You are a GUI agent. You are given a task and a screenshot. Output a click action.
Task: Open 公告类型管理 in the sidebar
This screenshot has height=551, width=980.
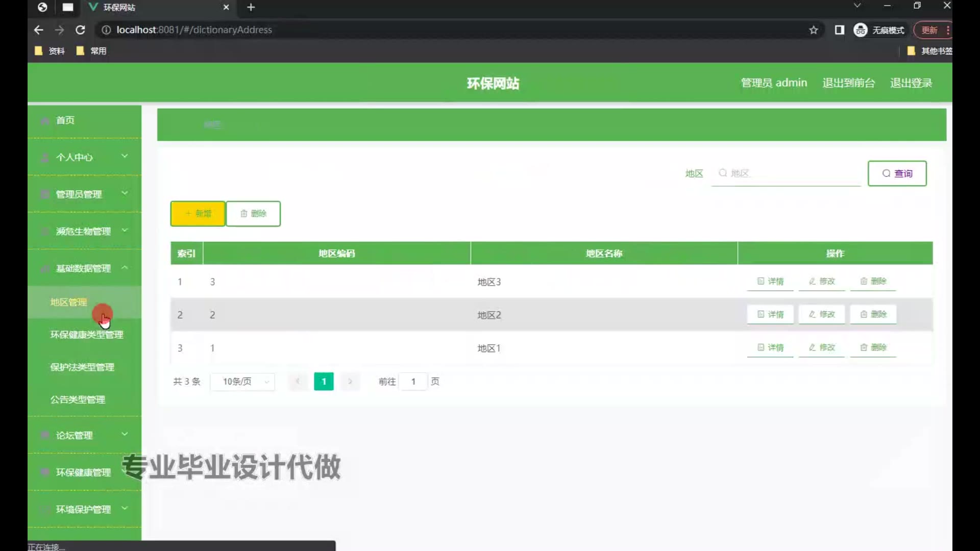(x=78, y=399)
